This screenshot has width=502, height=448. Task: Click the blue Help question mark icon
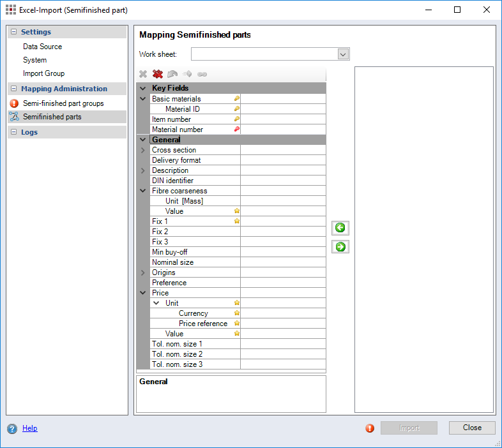click(x=12, y=428)
